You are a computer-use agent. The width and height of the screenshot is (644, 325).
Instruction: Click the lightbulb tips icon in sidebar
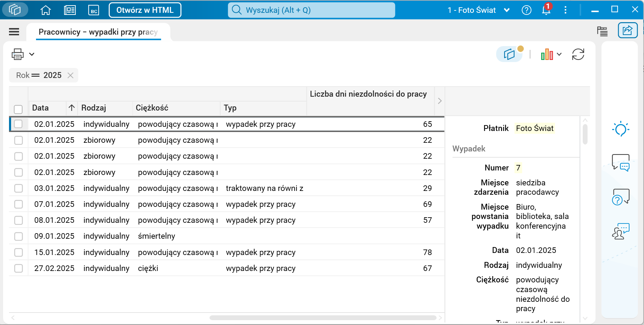pos(620,129)
